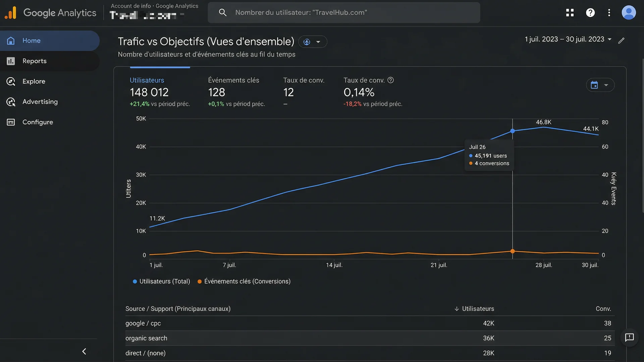The height and width of the screenshot is (362, 644).
Task: Toggle Événements clés (Conversions) series visibility
Action: [x=244, y=281]
